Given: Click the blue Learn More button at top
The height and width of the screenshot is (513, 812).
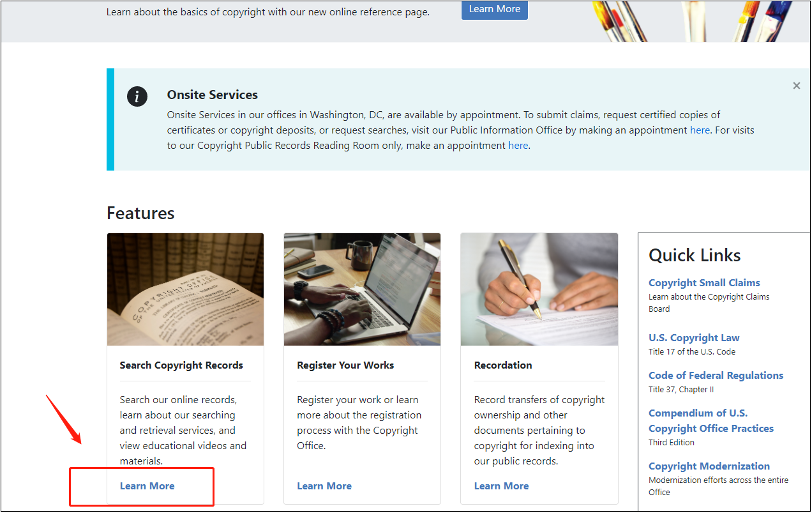Looking at the screenshot, I should [494, 9].
